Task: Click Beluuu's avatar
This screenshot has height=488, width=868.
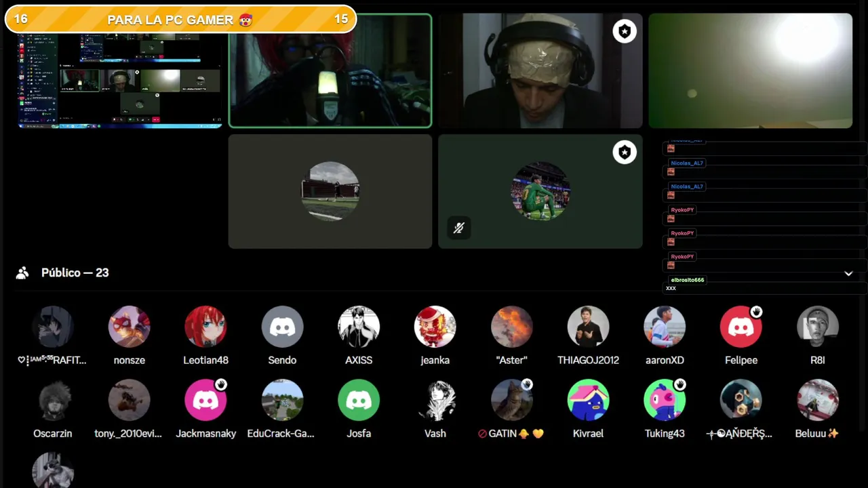Action: click(818, 400)
